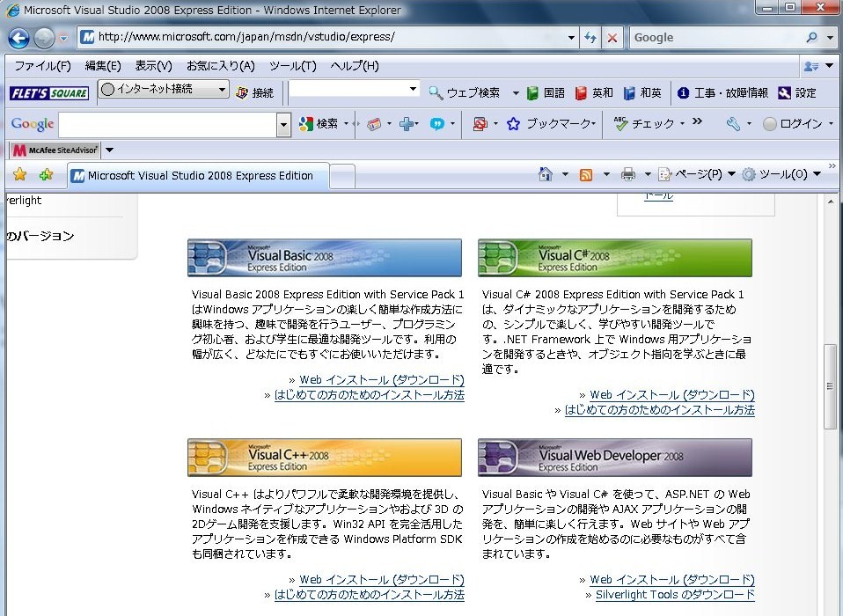843x616 pixels.
Task: Open a new blank tab
Action: pyautogui.click(x=342, y=176)
